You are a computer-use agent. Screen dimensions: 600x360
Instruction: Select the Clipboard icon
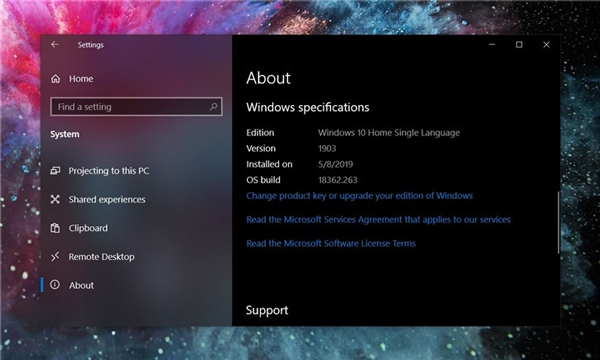(x=55, y=228)
